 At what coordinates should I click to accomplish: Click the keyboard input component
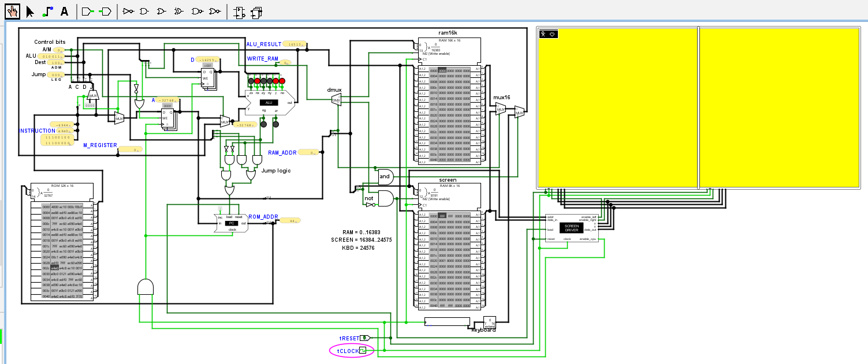[x=446, y=321]
